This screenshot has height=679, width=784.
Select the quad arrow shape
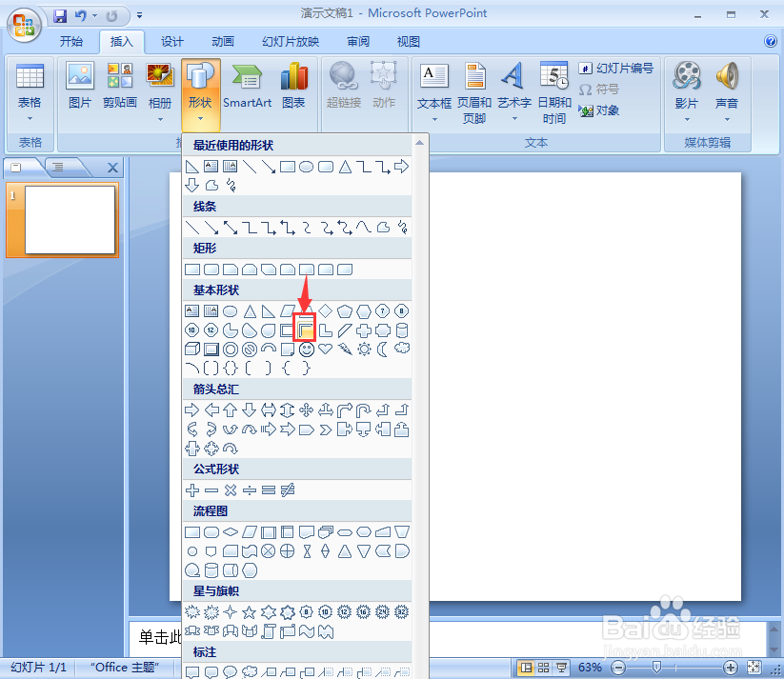307,410
